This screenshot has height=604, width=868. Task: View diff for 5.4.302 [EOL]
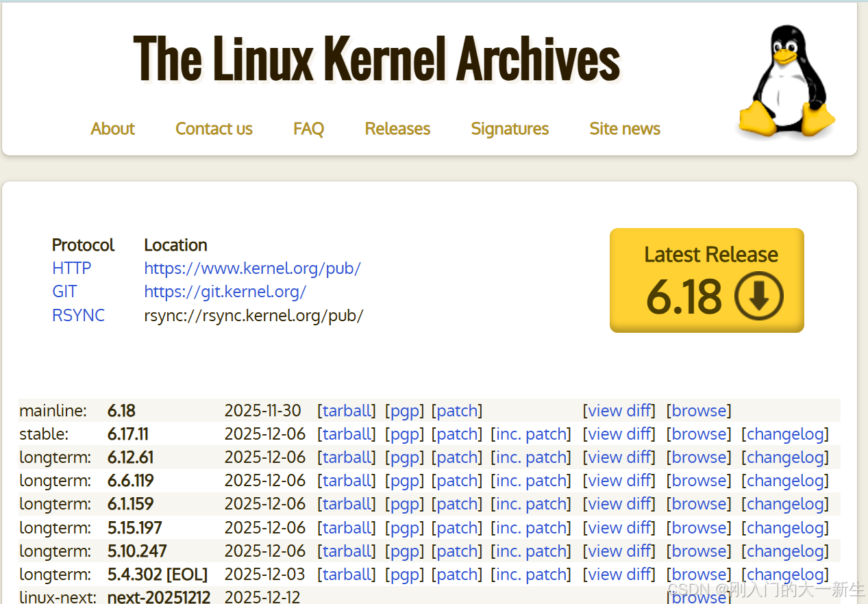pyautogui.click(x=619, y=575)
